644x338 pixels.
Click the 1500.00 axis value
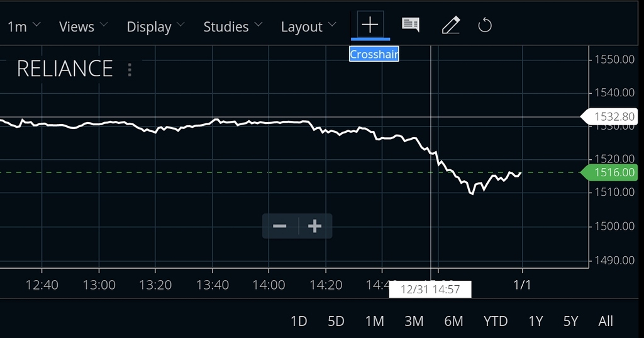click(x=614, y=227)
